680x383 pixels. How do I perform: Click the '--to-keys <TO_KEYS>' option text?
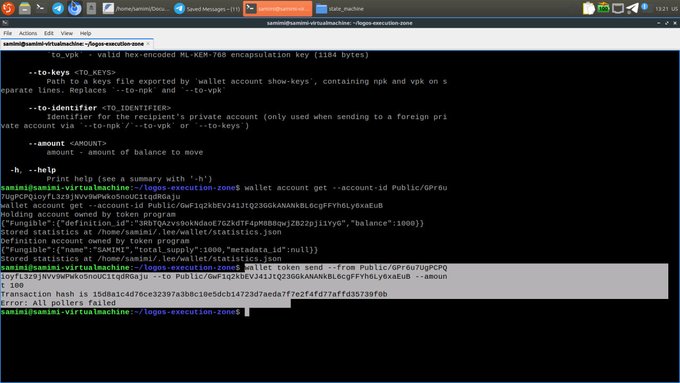(72, 72)
